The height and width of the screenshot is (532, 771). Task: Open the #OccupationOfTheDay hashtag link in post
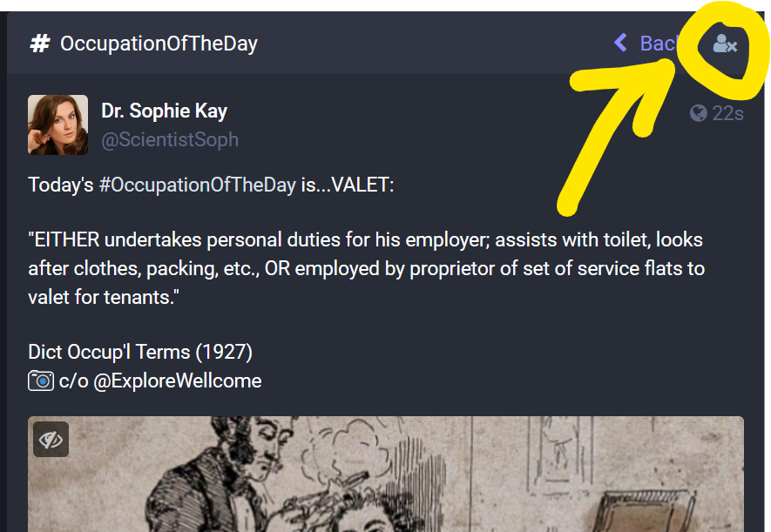[197, 185]
